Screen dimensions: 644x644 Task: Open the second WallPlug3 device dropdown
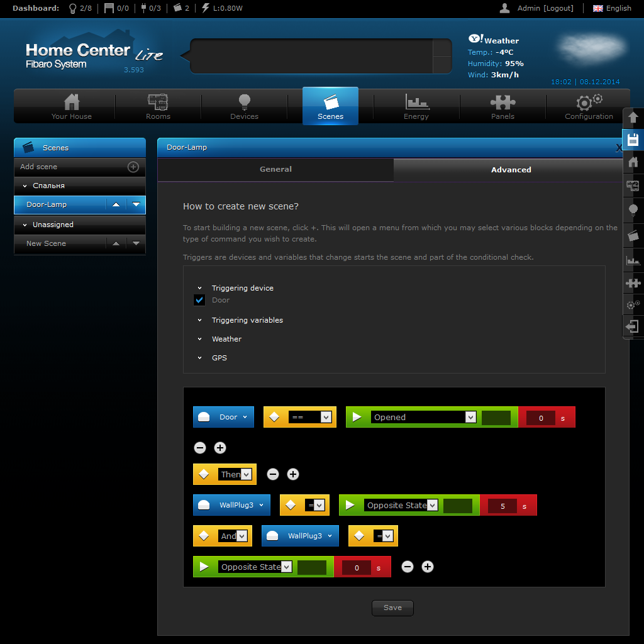[x=300, y=536]
